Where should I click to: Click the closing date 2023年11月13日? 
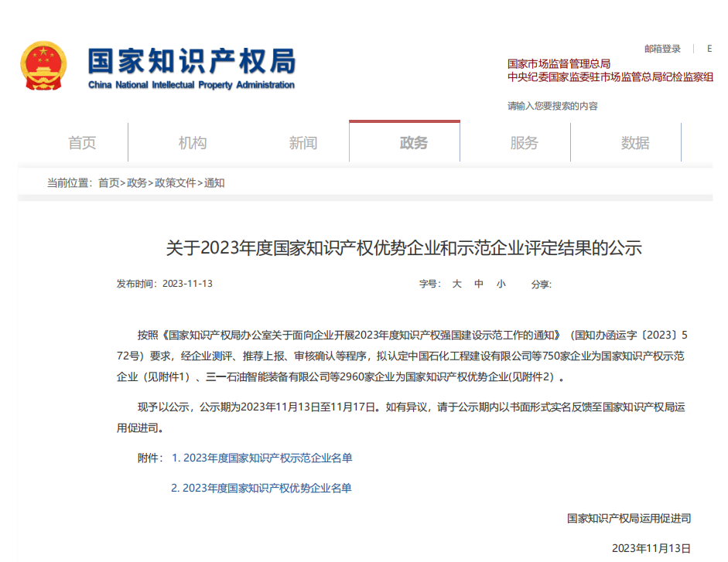click(x=651, y=549)
